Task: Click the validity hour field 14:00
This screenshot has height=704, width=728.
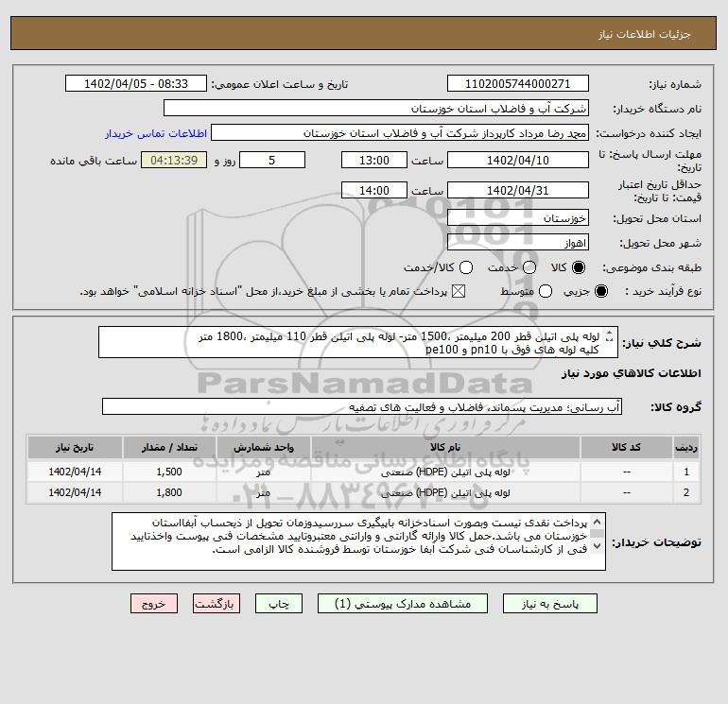Action: coord(374,191)
